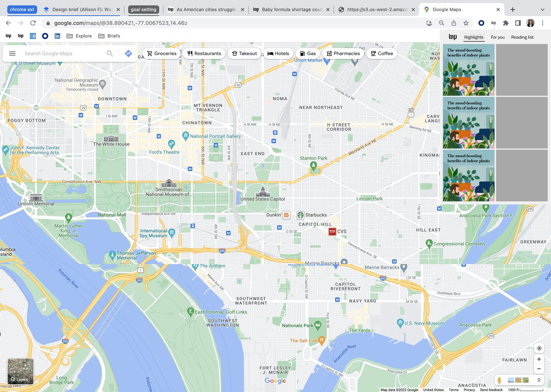Switch to Highlights tab in WP panel
Viewport: 551px width, 392px height.
coord(474,37)
